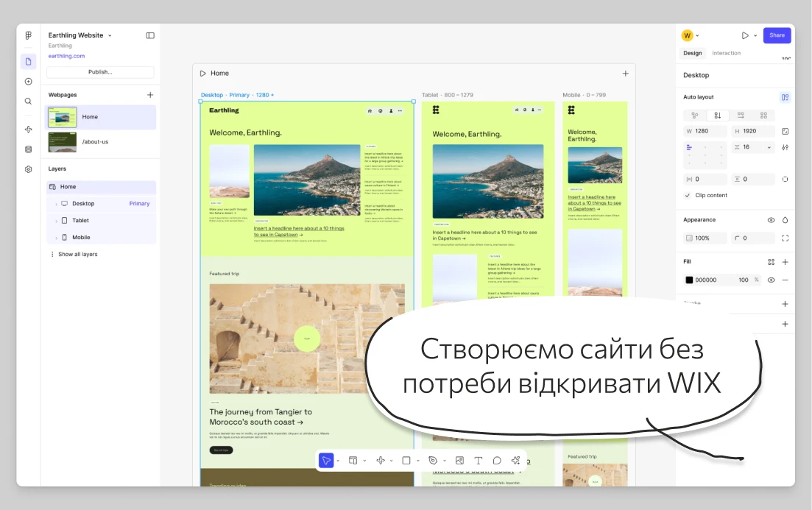The image size is (812, 510).
Task: Select the /about-us webpage thumbnail
Action: coord(63,142)
